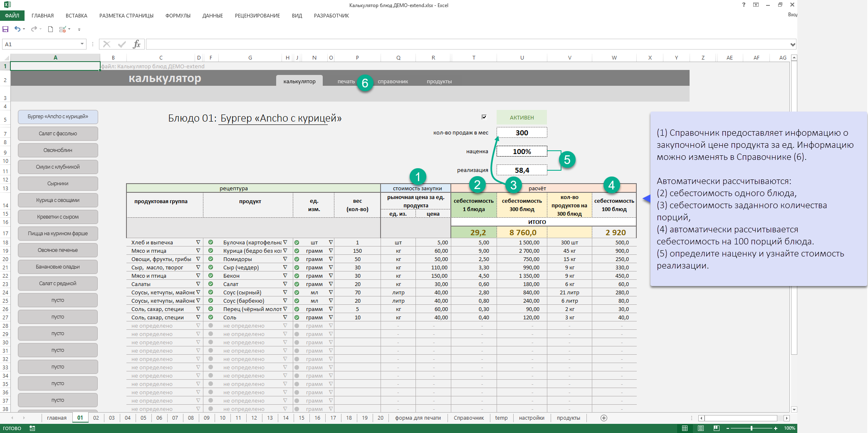
Task: Click the Салат с фасолью button
Action: 58,134
